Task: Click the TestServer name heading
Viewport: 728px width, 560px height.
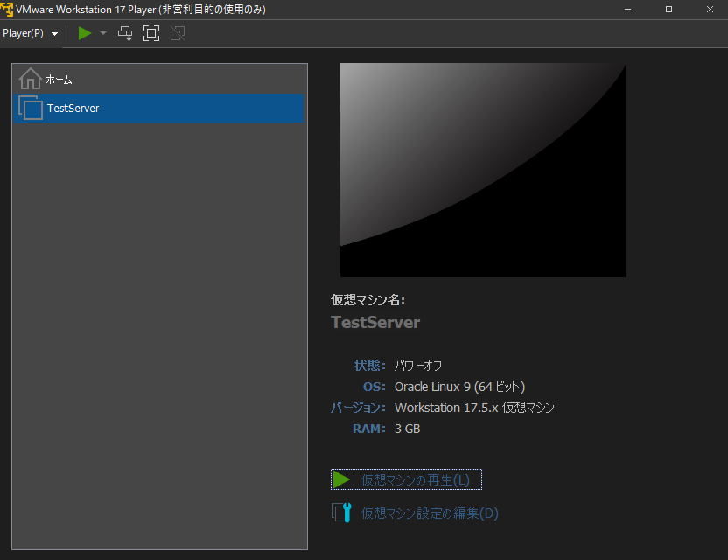Action: point(375,322)
